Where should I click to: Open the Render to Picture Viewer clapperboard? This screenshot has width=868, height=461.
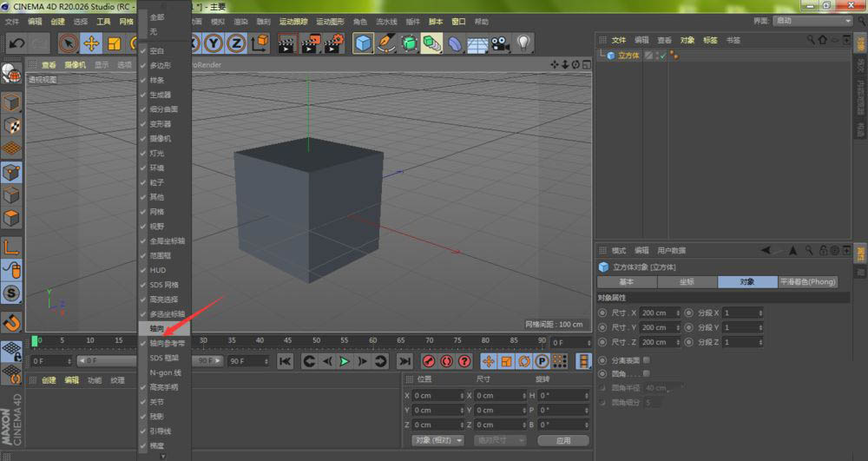310,43
